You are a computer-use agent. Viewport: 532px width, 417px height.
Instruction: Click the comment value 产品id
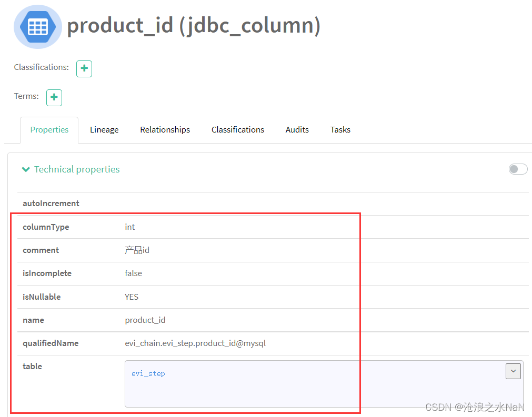(x=137, y=250)
